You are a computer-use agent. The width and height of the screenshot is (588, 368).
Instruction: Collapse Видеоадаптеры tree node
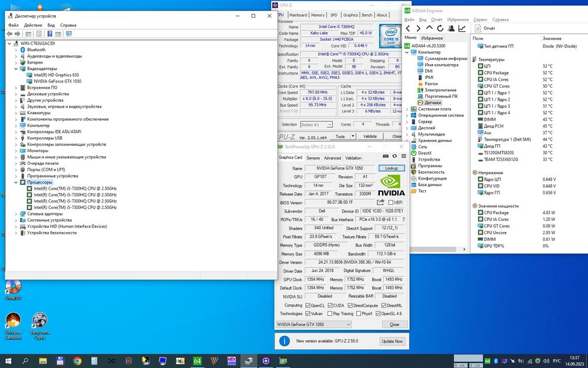point(16,69)
